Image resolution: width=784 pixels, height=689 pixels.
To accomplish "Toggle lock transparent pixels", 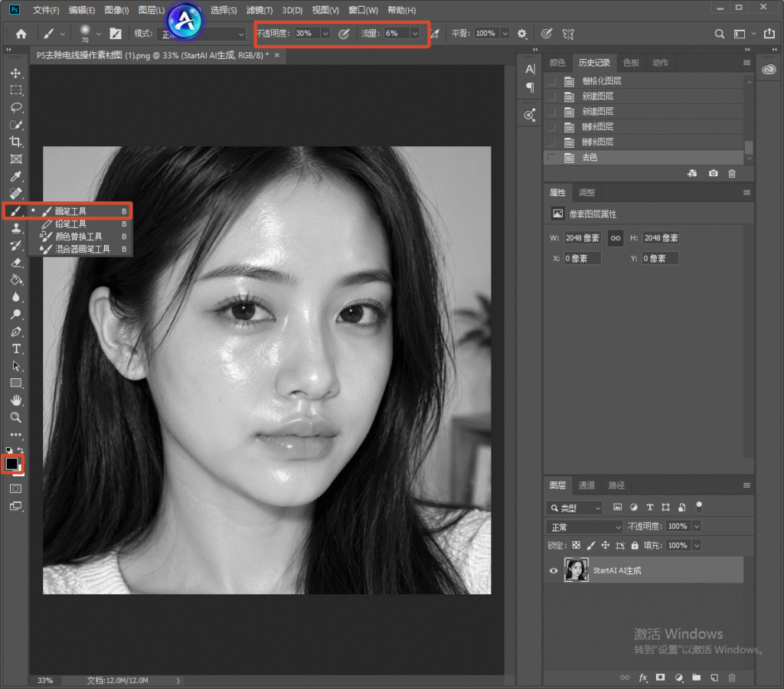I will [577, 546].
